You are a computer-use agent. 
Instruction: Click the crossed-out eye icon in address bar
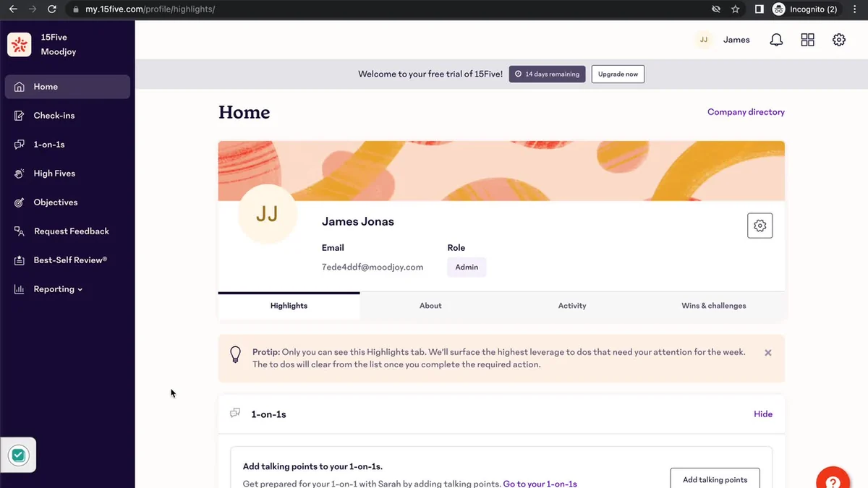(x=715, y=9)
